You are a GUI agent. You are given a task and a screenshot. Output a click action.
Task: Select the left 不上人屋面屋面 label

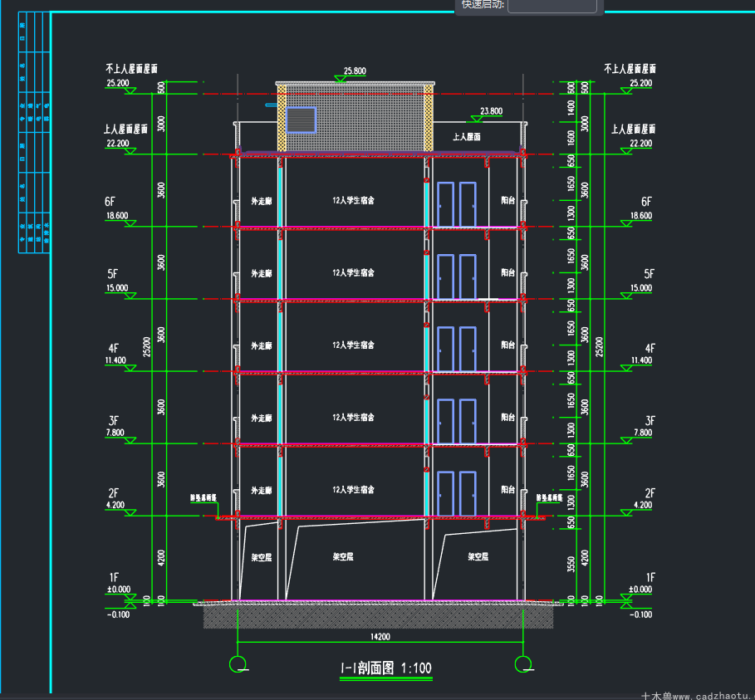tap(131, 69)
